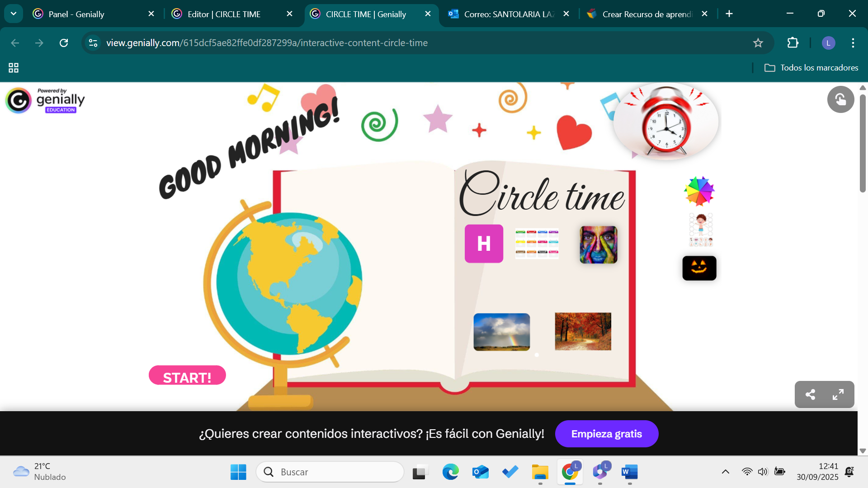868x488 pixels.
Task: Open the autumn forest photo thumbnail
Action: click(x=583, y=331)
